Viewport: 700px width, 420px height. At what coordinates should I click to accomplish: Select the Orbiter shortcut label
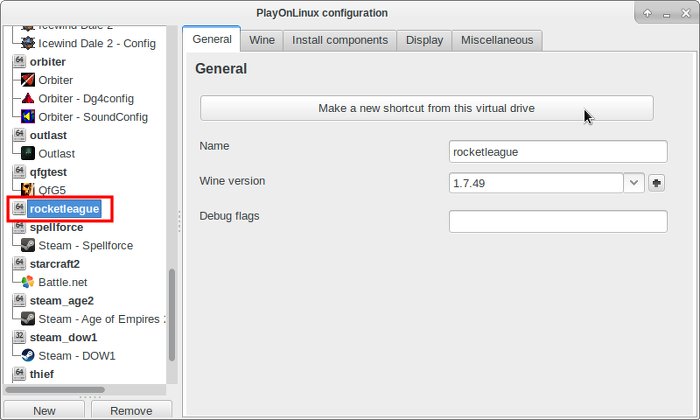pyautogui.click(x=55, y=80)
